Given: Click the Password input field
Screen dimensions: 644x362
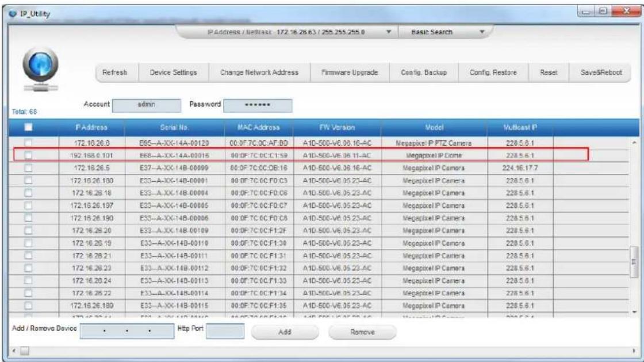Looking at the screenshot, I should [x=258, y=105].
